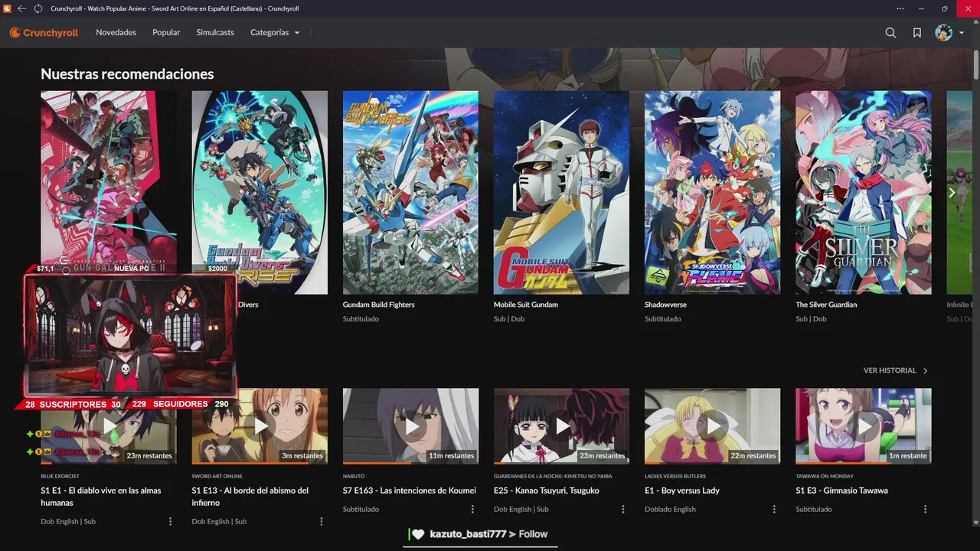Open options menu for Ladies versus Butlers episode
This screenshot has height=551, width=980.
point(774,509)
